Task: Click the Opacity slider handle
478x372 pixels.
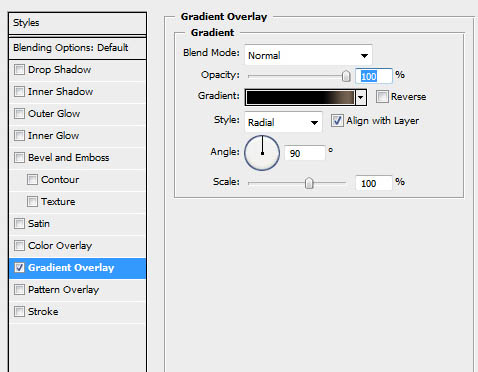Action: point(346,76)
